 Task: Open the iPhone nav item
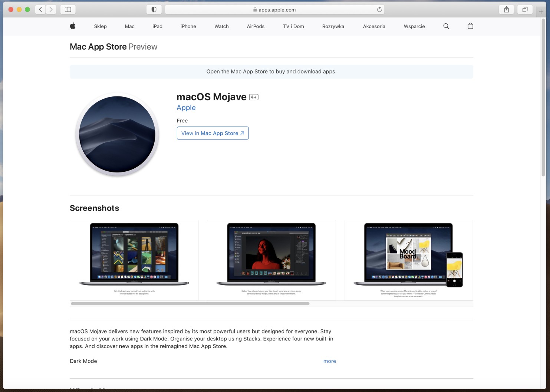tap(188, 26)
